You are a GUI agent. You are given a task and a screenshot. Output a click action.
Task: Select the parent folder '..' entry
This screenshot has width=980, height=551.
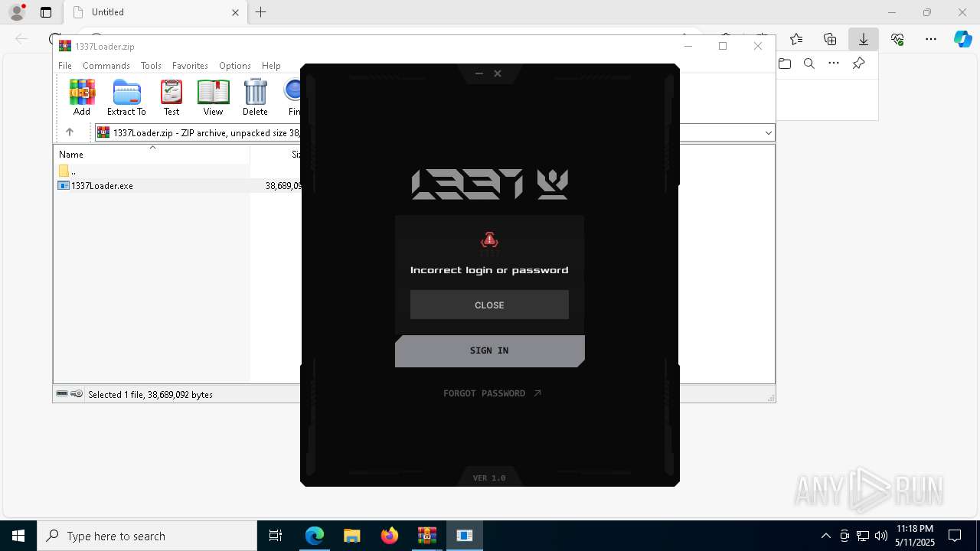[x=67, y=171]
